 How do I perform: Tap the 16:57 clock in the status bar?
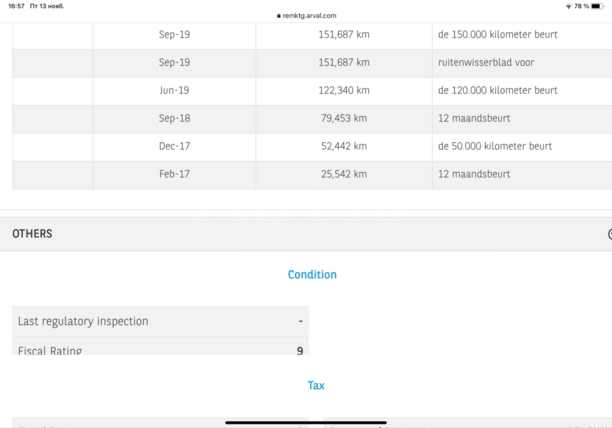[x=16, y=6]
